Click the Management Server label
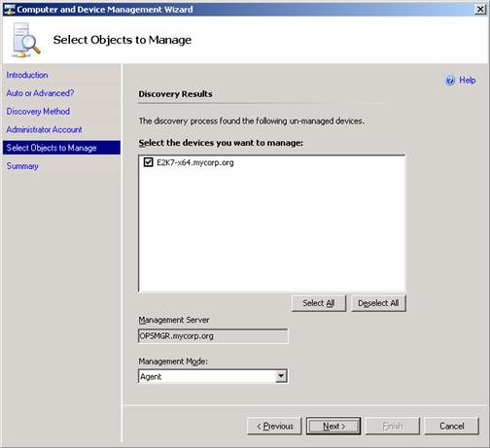Viewport: 490px width, 448px height. click(x=174, y=320)
